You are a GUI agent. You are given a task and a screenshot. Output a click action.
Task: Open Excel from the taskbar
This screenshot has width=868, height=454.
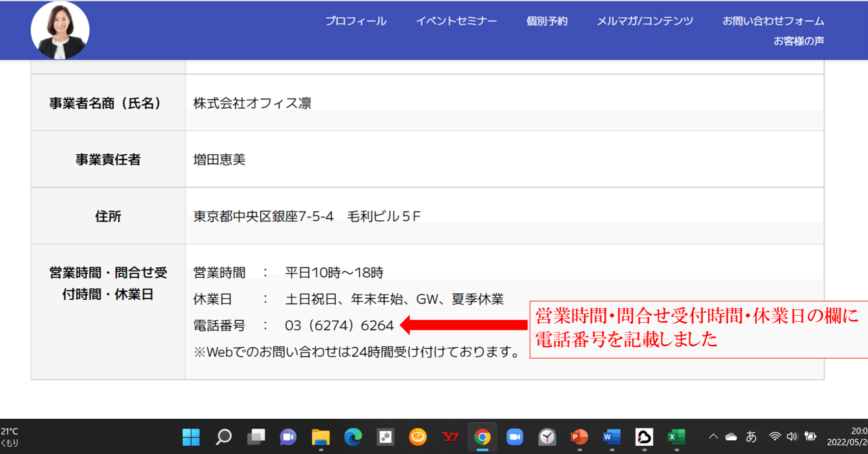[x=676, y=437]
